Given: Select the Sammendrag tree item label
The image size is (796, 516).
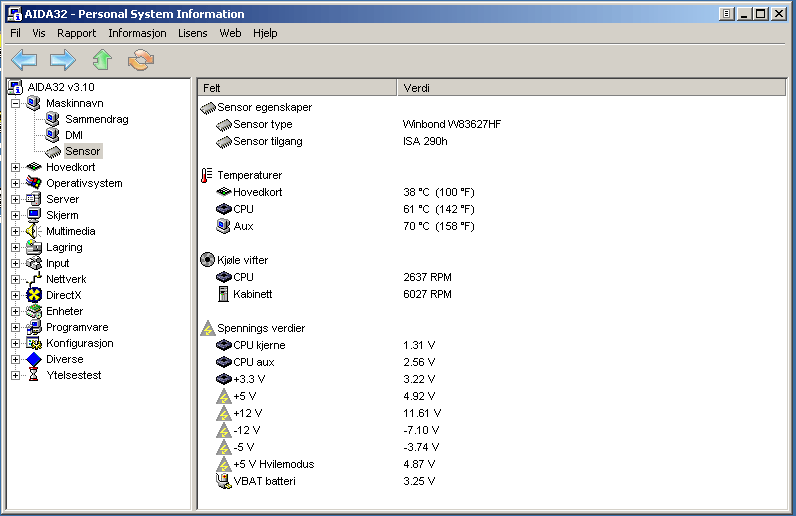Looking at the screenshot, I should click(x=96, y=119).
